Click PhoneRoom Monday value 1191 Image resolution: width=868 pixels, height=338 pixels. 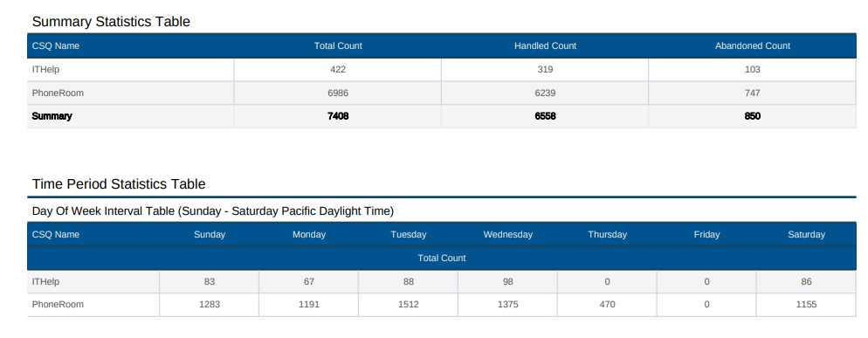(309, 304)
